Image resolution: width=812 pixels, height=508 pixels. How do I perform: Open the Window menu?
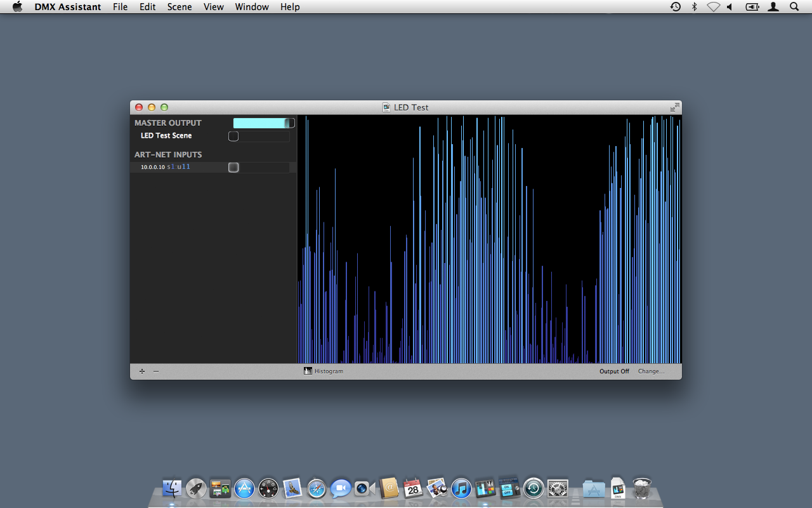point(252,7)
